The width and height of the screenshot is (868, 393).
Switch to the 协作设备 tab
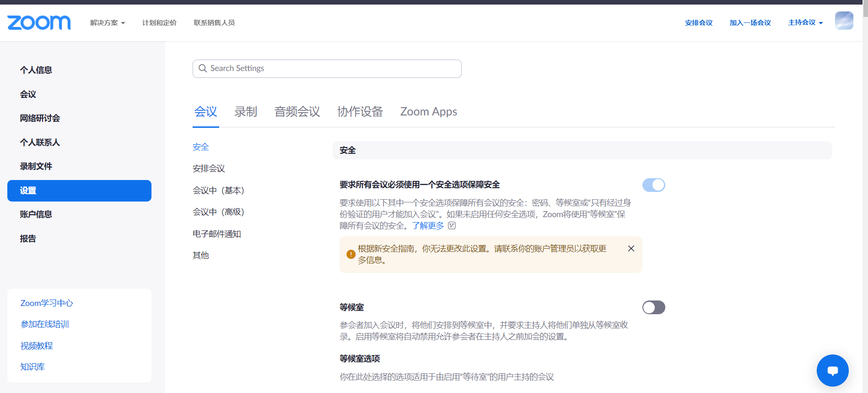(360, 112)
